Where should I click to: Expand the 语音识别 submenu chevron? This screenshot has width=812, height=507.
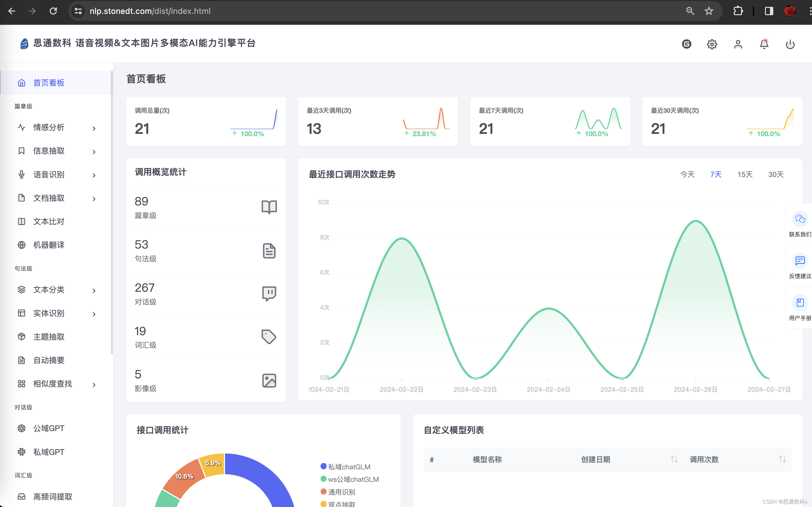point(94,175)
